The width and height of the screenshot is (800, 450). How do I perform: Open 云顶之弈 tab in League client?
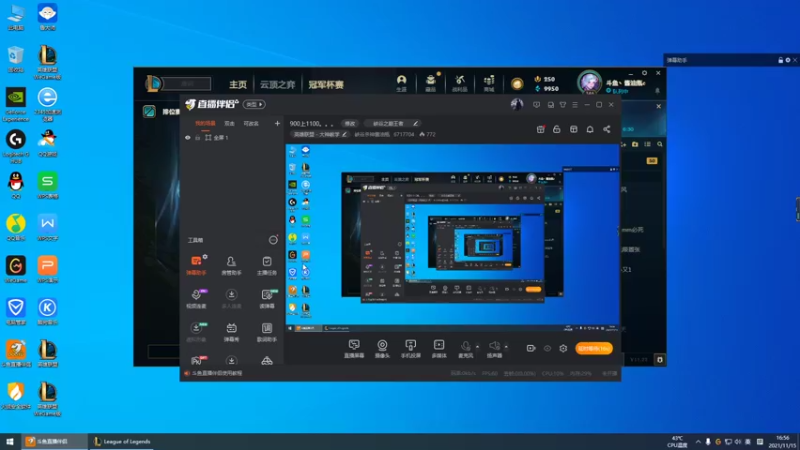click(278, 85)
